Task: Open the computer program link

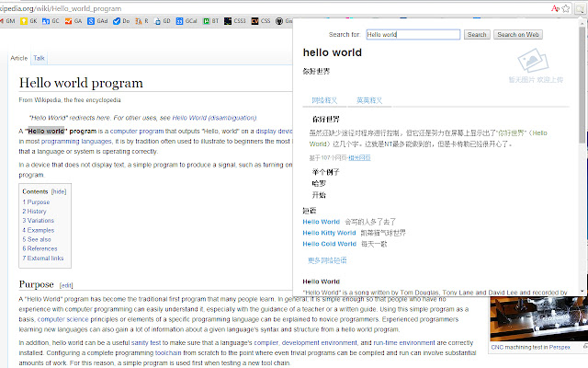Action: click(137, 131)
